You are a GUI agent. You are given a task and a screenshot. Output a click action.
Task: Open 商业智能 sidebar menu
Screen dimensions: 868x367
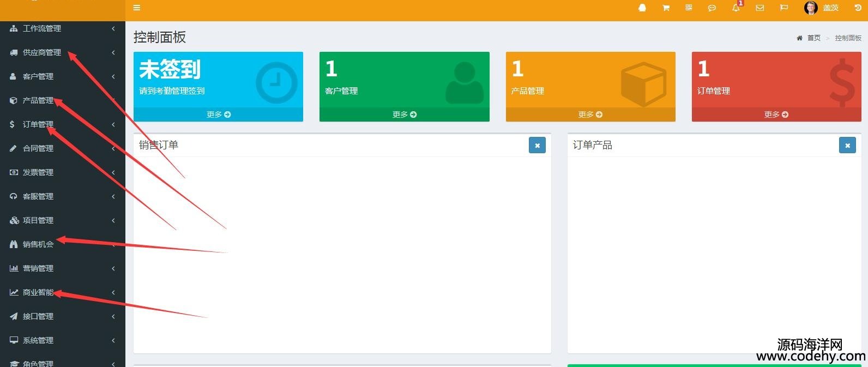(63, 292)
